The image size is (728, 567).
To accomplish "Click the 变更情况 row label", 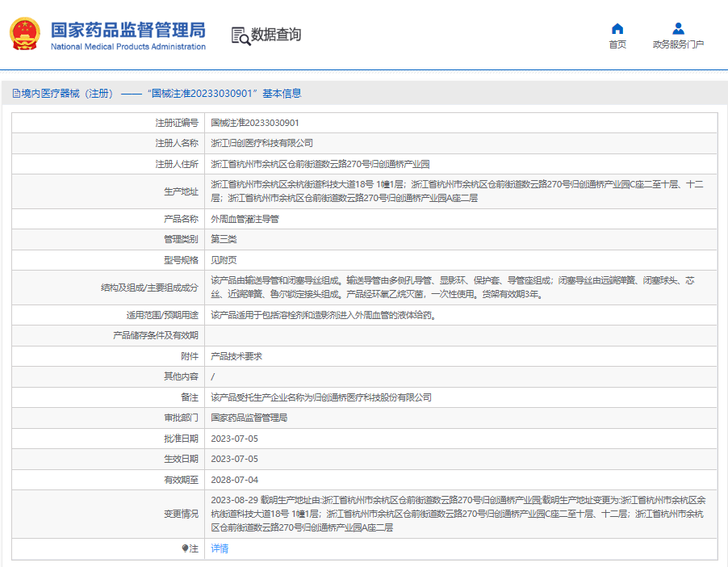I will point(181,514).
